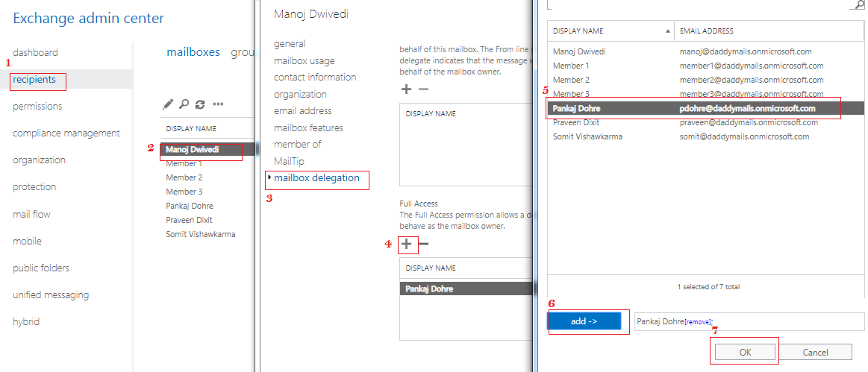Click the remove link next to Pankaj Dohre
The width and height of the screenshot is (868, 372).
point(698,321)
